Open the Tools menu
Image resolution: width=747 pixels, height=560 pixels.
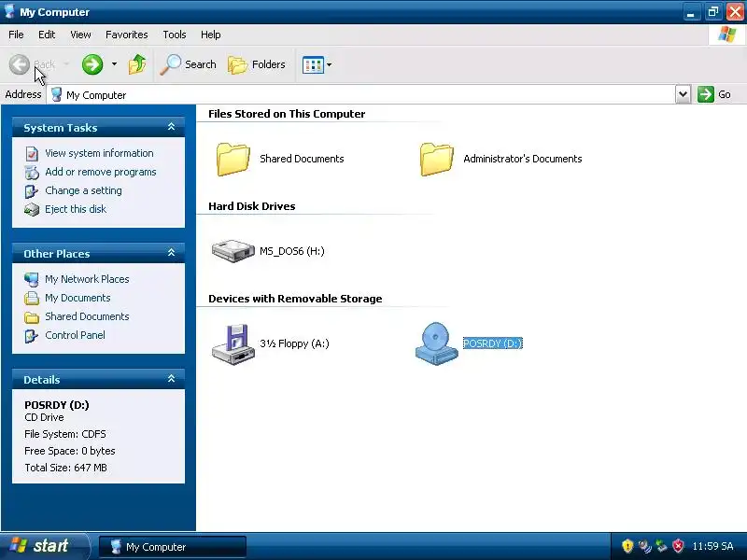coord(175,35)
